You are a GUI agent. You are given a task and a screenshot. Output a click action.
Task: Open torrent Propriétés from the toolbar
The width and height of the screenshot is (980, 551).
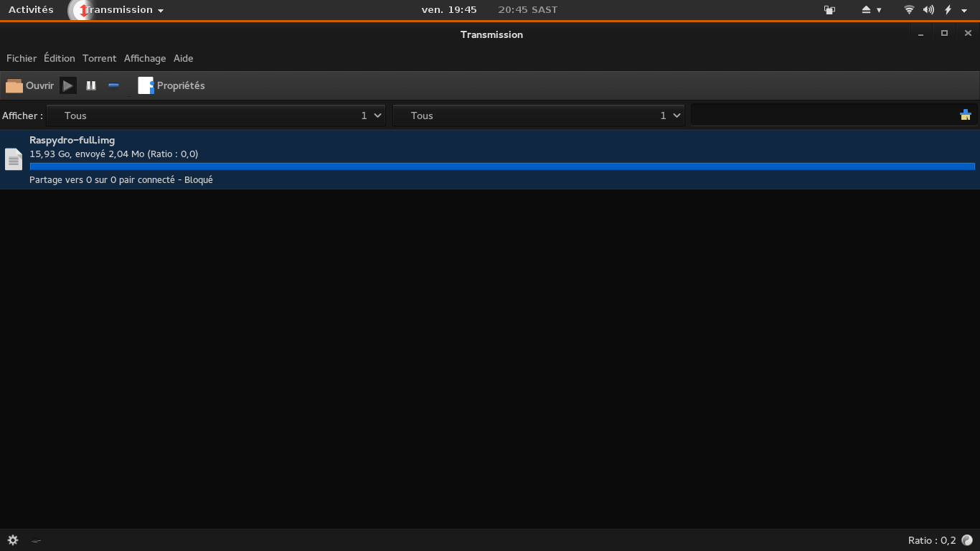tap(171, 85)
